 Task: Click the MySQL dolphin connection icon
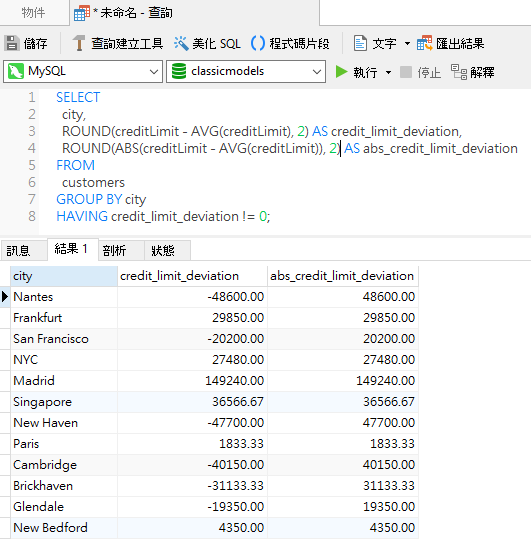coord(16,71)
